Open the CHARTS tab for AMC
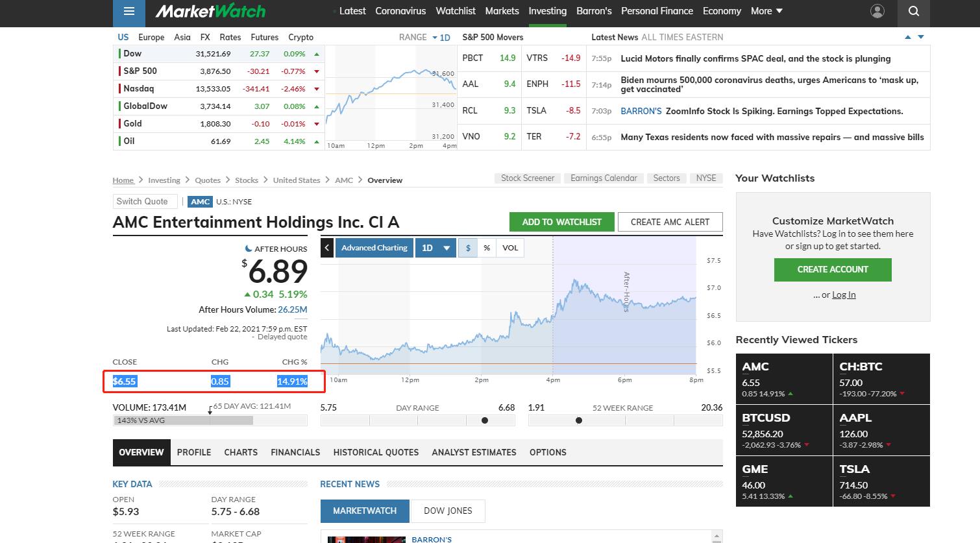980x543 pixels. [x=241, y=452]
